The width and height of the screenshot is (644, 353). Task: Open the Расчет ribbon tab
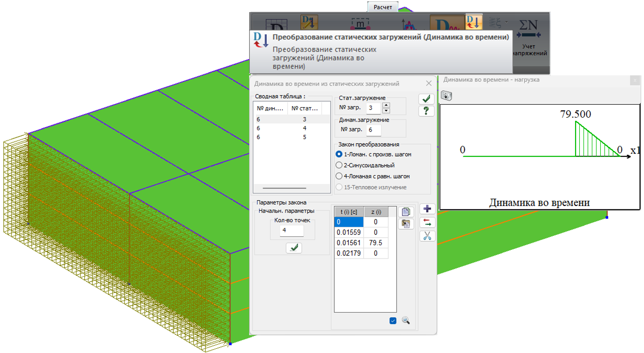pyautogui.click(x=383, y=7)
